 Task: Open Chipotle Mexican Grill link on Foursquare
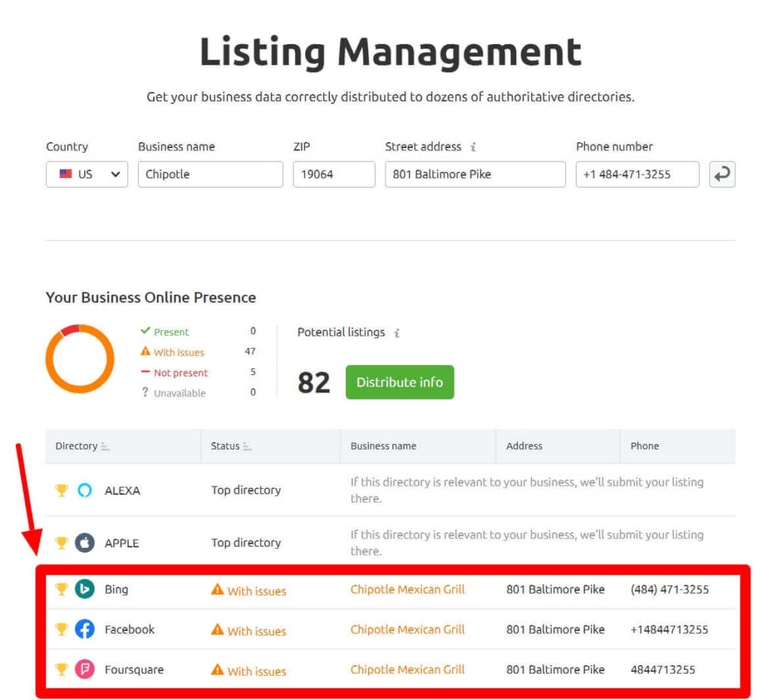coord(407,670)
